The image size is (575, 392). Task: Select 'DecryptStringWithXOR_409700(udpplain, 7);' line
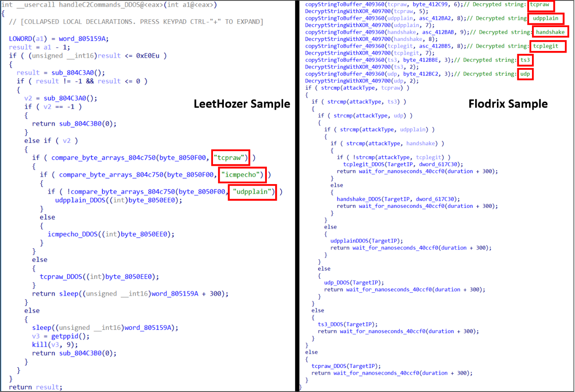(370, 25)
